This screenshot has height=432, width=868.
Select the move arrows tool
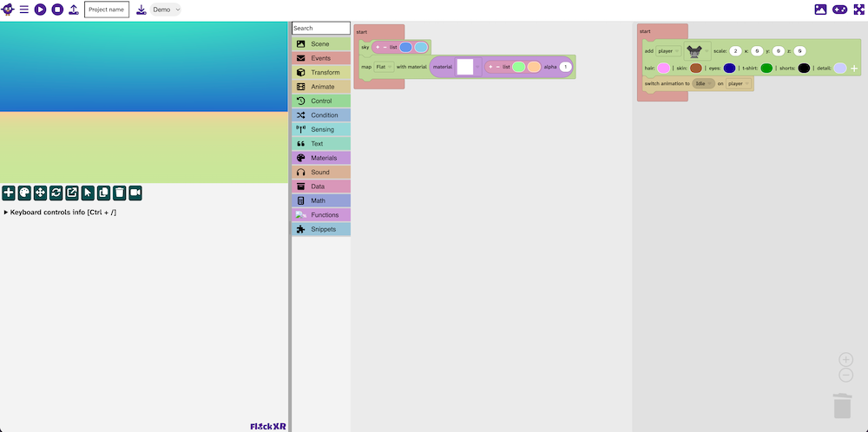40,193
